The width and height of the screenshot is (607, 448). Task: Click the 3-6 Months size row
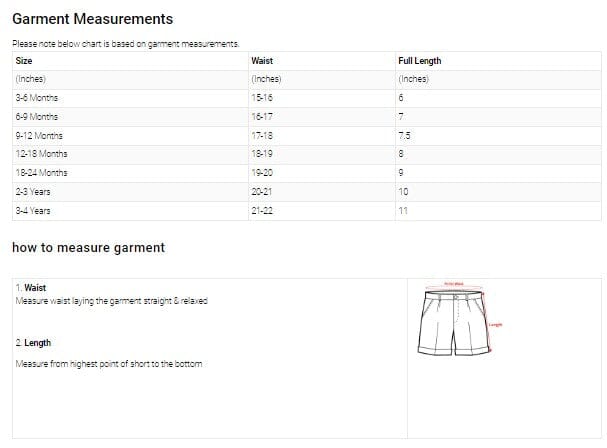pos(37,97)
